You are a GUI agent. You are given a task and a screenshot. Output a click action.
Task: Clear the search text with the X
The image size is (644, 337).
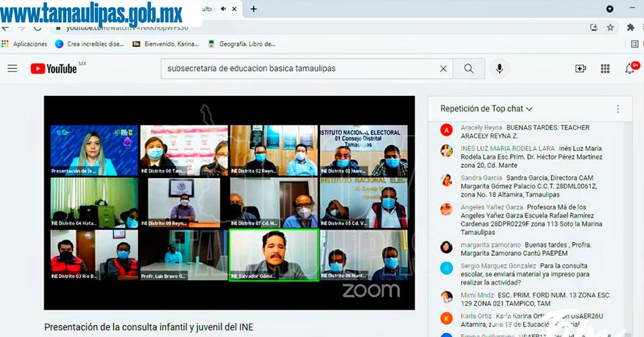pyautogui.click(x=443, y=68)
